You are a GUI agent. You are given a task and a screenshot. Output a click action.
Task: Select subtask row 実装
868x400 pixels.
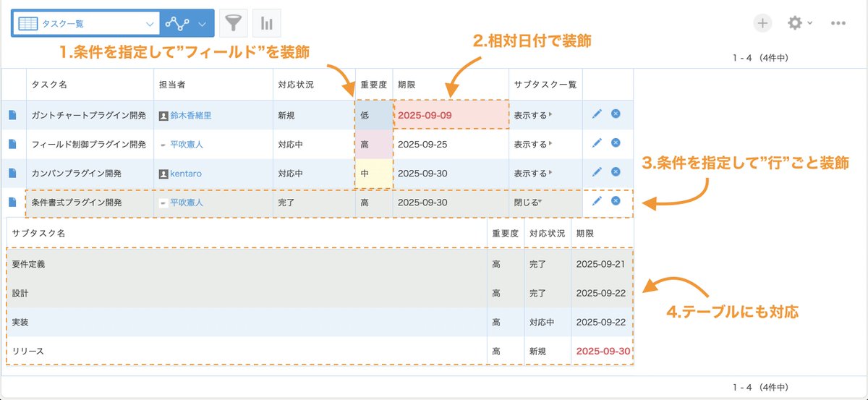pyautogui.click(x=320, y=322)
